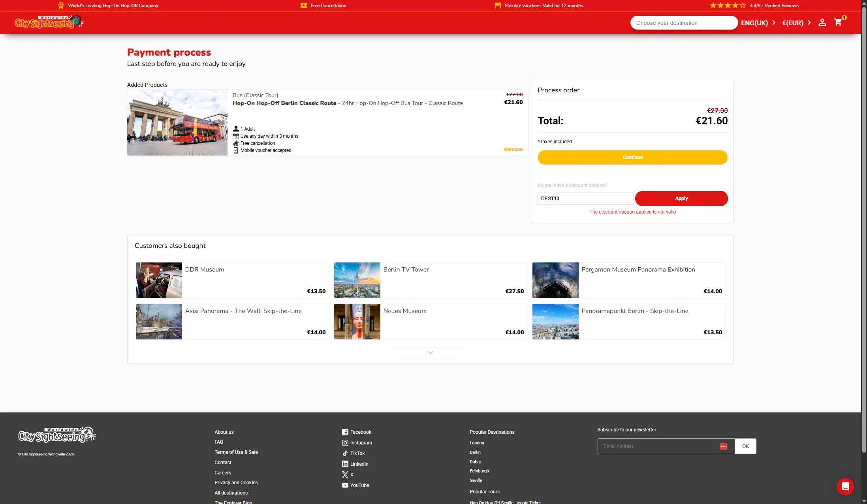Open the ENG(UK) language selector
Screen dimensions: 867x504
tap(758, 23)
